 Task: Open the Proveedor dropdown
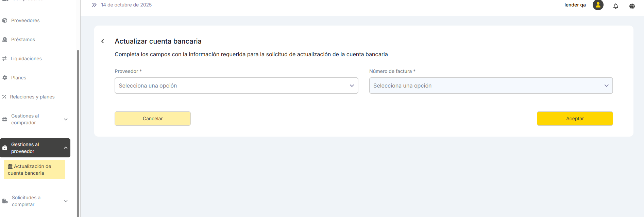click(x=236, y=86)
